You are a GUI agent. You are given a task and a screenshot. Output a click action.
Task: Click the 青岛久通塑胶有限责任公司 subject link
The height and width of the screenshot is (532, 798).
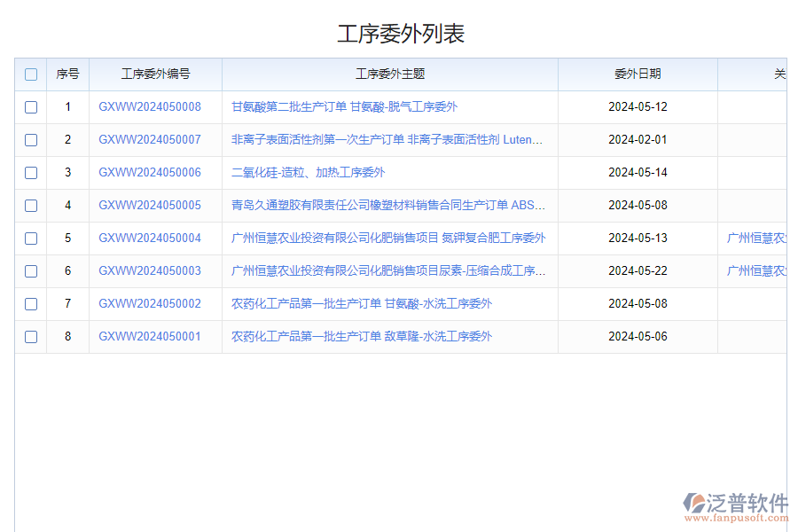click(x=388, y=206)
